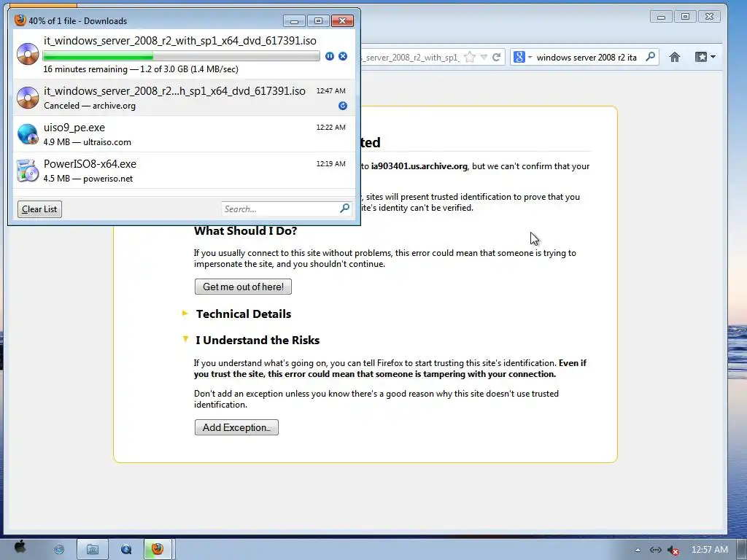Reload the page in Firefox
747x560 pixels.
point(496,57)
